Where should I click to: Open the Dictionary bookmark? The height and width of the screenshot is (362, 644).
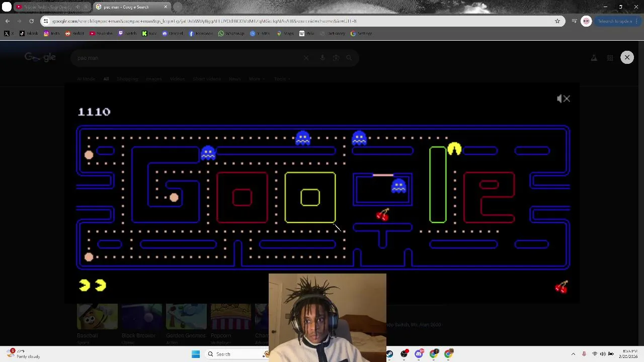334,34
